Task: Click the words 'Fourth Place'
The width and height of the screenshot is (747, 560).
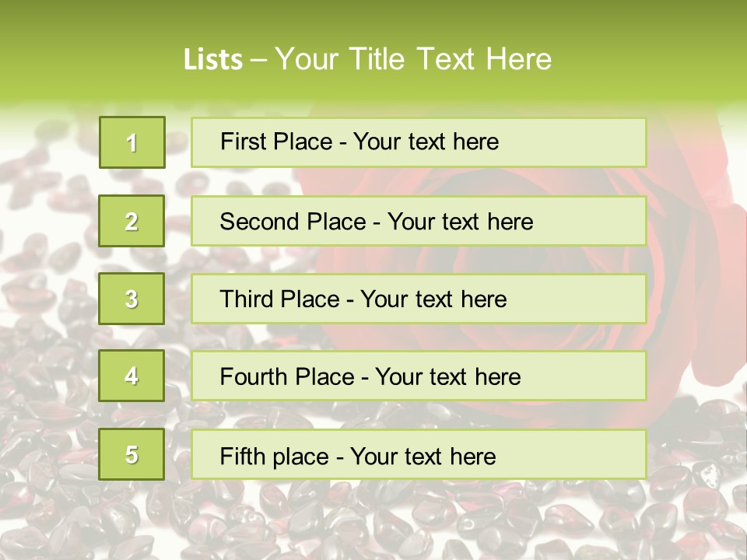Action: (286, 377)
